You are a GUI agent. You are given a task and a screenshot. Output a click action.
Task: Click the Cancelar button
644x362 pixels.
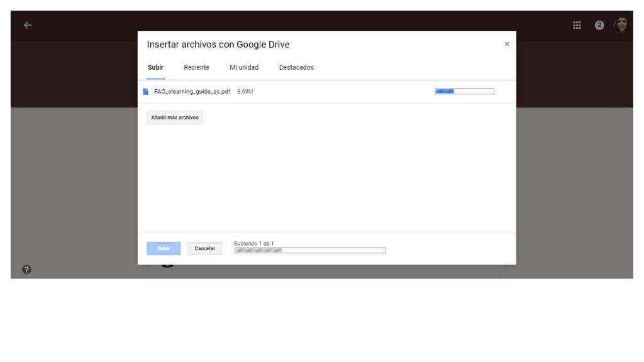coord(205,248)
